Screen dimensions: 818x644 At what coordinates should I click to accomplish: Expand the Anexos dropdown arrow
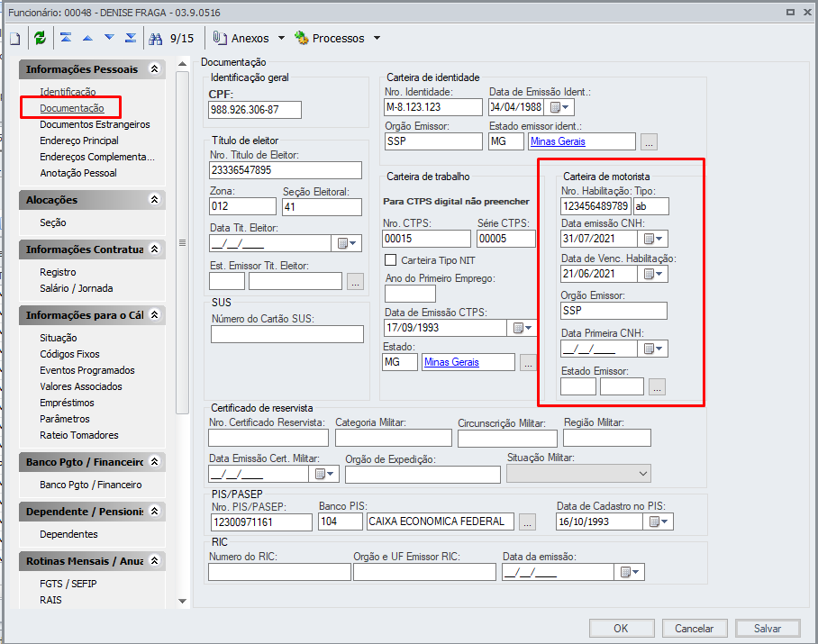coord(281,38)
